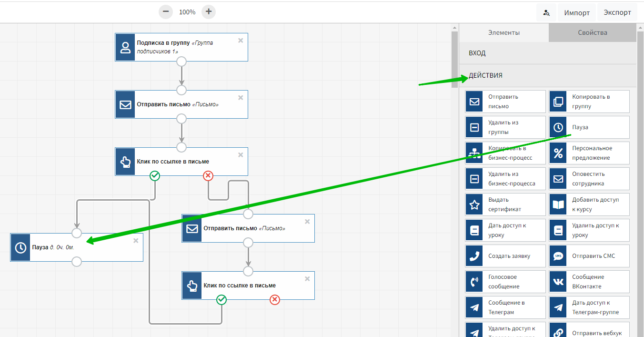
Task: Expand the ВХОД section
Action: (x=548, y=53)
